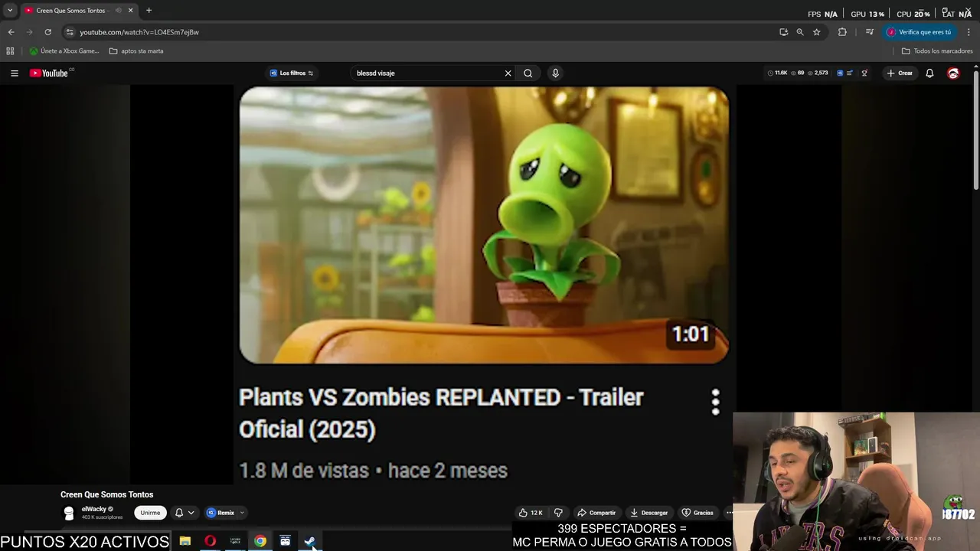The height and width of the screenshot is (551, 980).
Task: Focus the YouTube search input field
Action: (426, 73)
